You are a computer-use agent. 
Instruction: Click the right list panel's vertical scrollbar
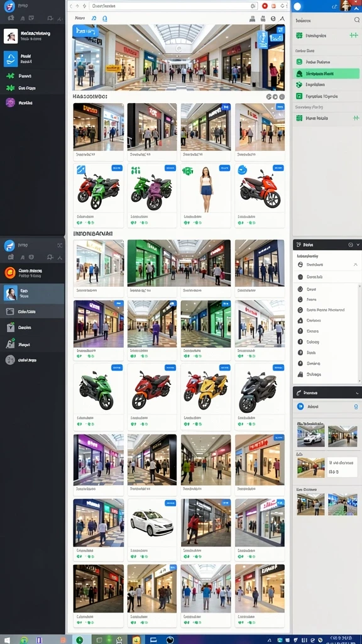[x=360, y=333]
